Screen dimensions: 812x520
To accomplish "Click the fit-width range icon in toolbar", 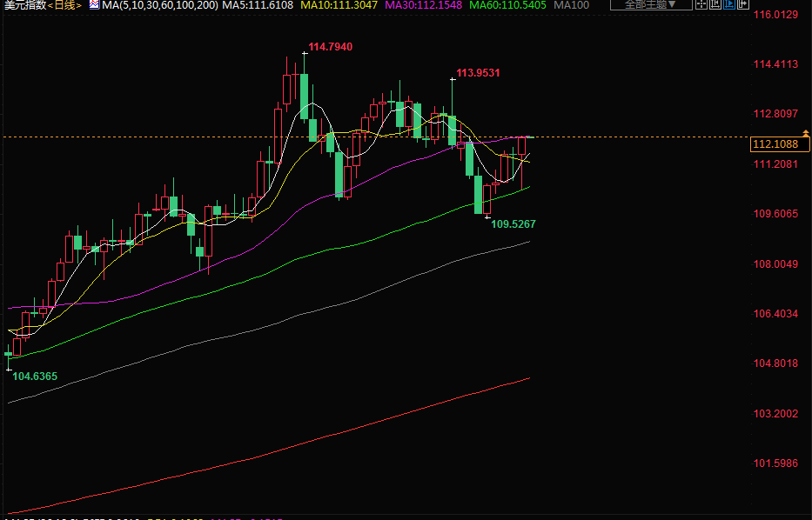I will (715, 3).
